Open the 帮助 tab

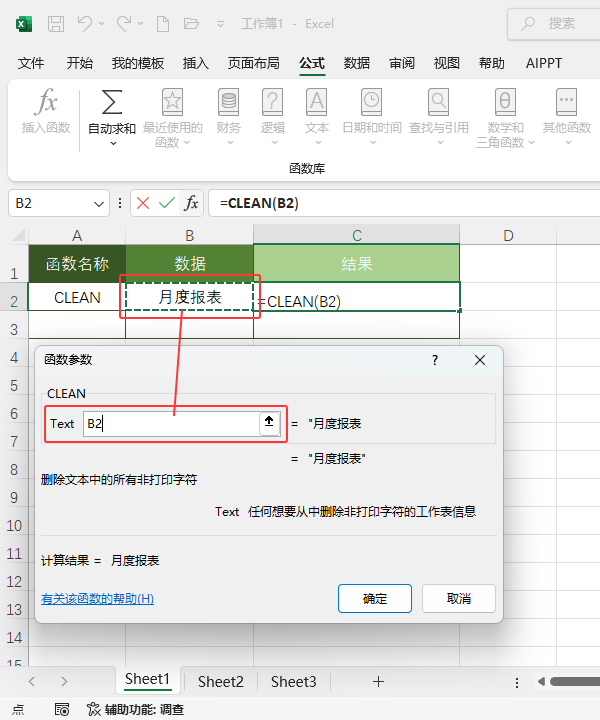point(492,63)
